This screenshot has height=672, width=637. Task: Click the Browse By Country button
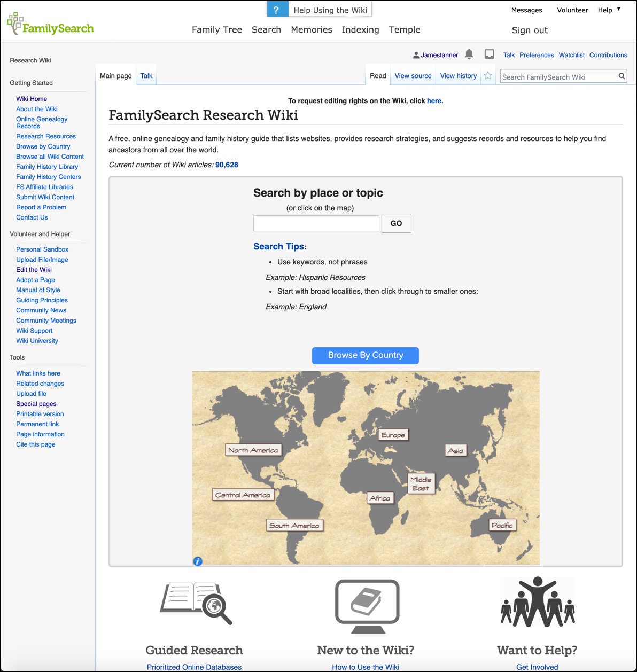tap(365, 355)
